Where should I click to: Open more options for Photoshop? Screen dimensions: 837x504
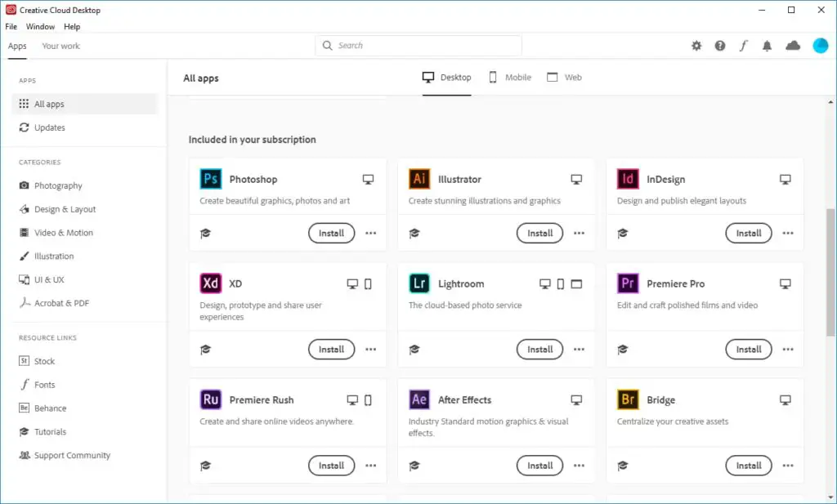[370, 233]
